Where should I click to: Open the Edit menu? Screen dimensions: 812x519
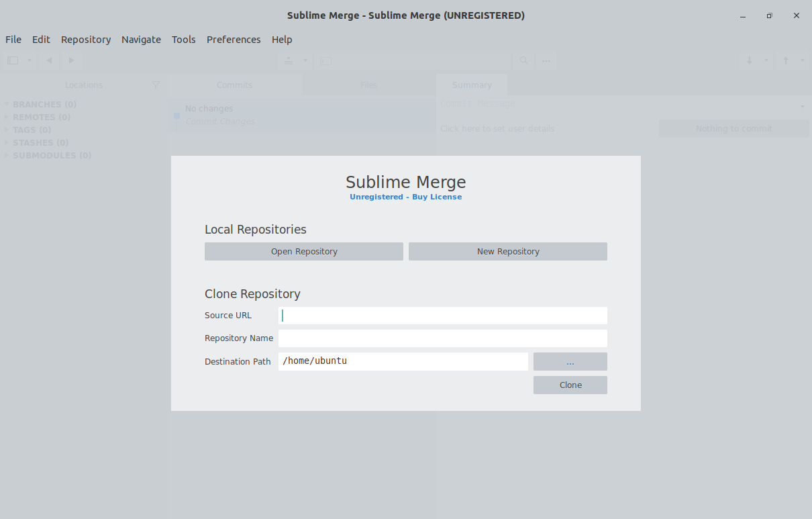(x=41, y=40)
